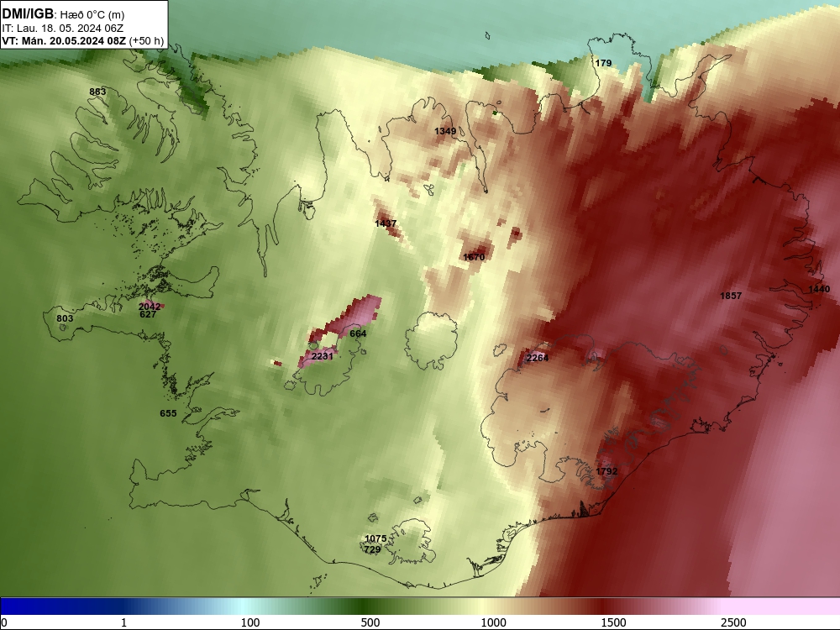The image size is (840, 630).
Task: Select the 1857 eastern value
Action: pyautogui.click(x=731, y=296)
